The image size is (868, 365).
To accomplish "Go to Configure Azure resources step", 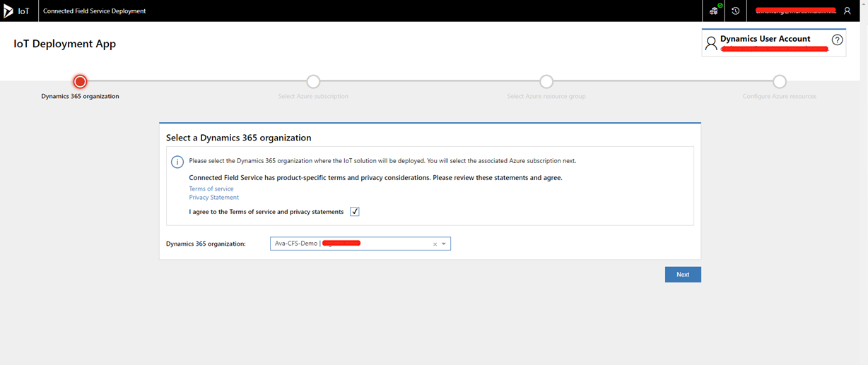I will (779, 82).
